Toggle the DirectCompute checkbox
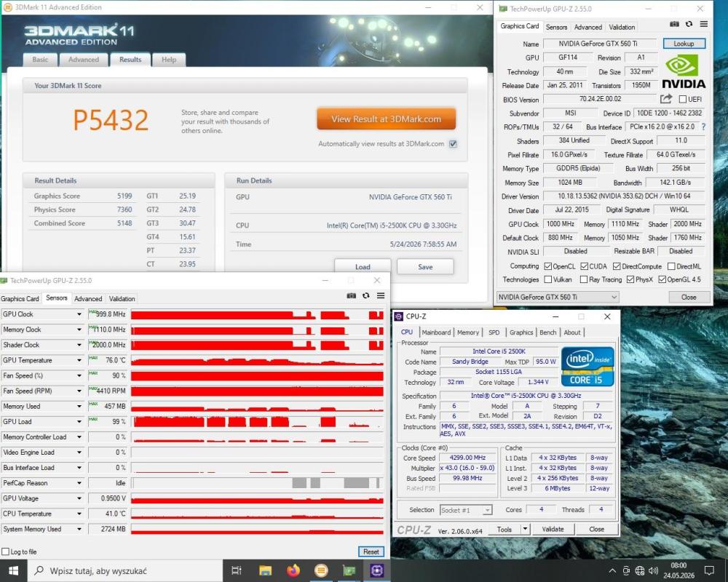The image size is (728, 582). pyautogui.click(x=617, y=266)
